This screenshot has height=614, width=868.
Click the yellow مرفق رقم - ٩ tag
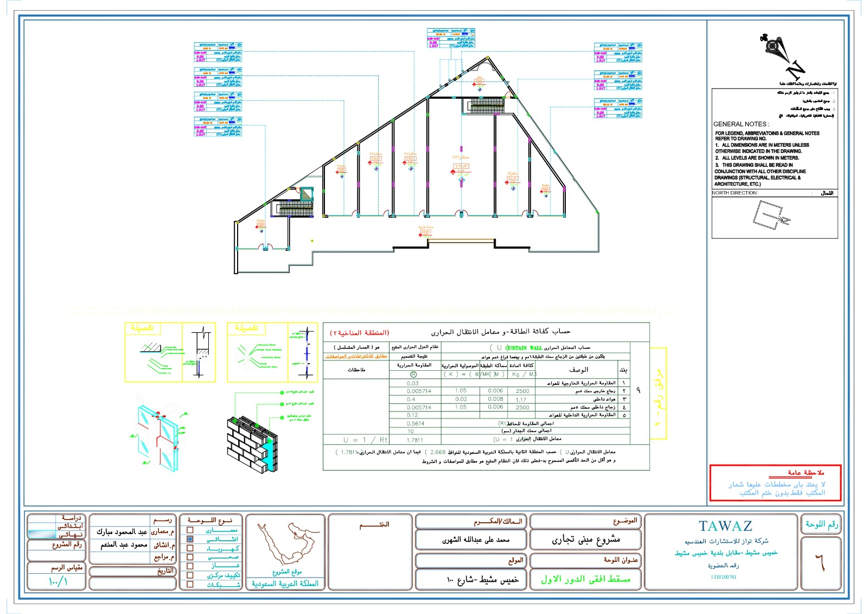click(x=658, y=394)
